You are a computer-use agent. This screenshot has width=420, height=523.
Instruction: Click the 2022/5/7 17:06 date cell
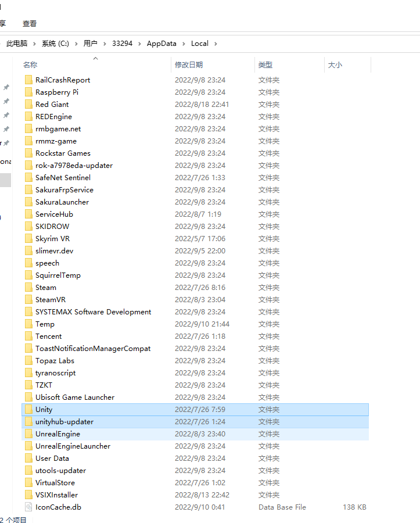coord(200,238)
